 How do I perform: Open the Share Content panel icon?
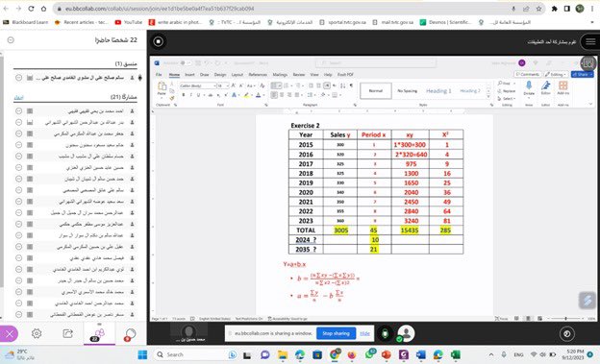click(67, 333)
